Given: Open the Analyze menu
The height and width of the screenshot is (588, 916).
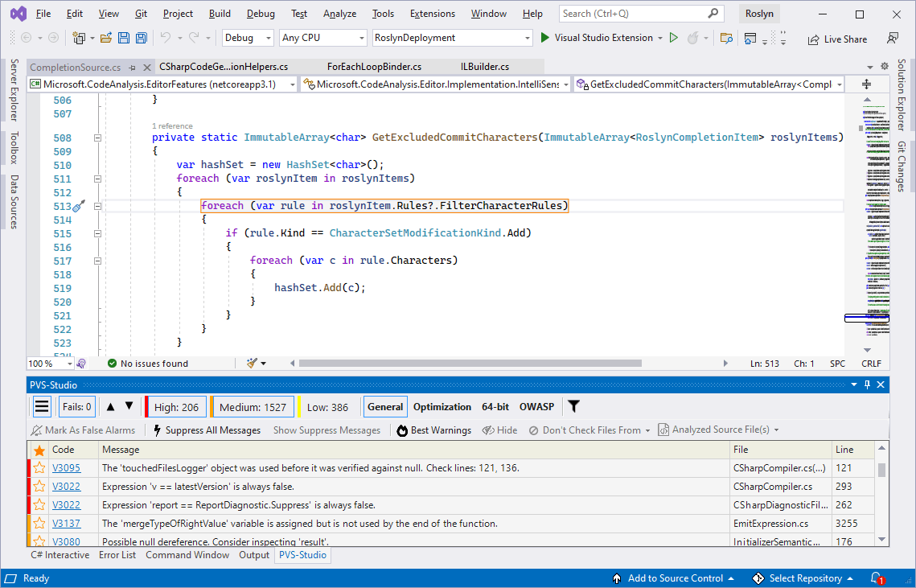Looking at the screenshot, I should point(339,14).
